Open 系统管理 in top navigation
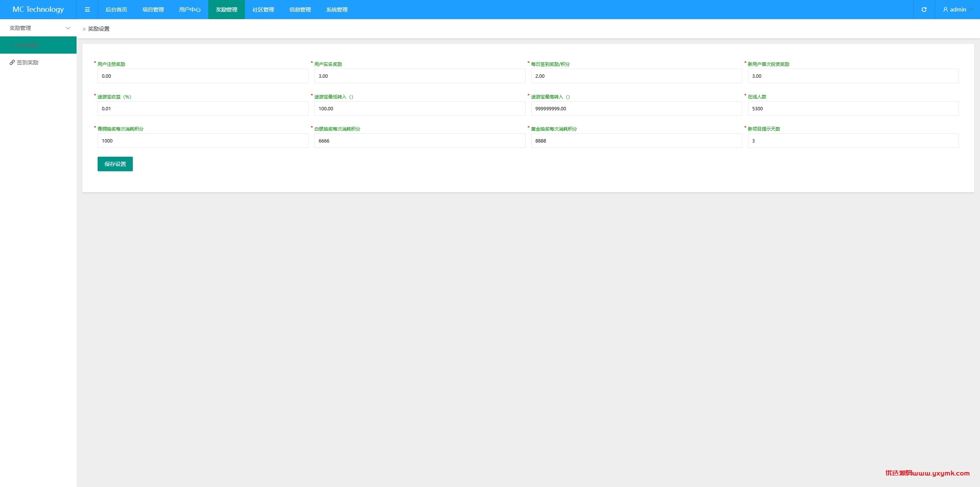This screenshot has width=980, height=487. (x=337, y=10)
